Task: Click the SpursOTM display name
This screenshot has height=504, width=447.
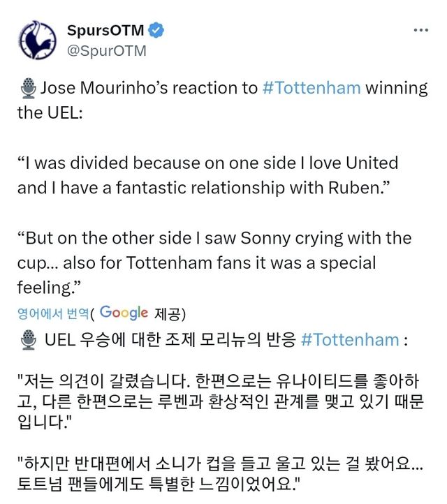Action: 105,31
